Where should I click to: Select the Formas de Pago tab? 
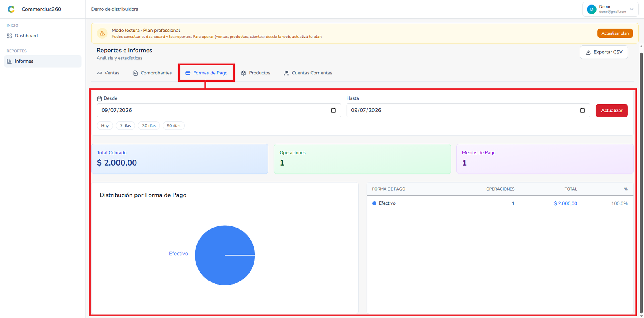click(x=206, y=73)
